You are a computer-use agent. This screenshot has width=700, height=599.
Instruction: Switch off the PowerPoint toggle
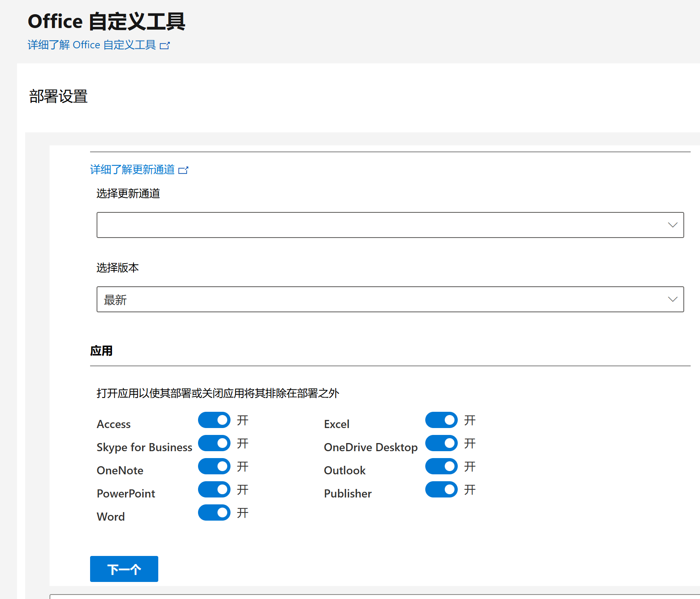pos(214,489)
